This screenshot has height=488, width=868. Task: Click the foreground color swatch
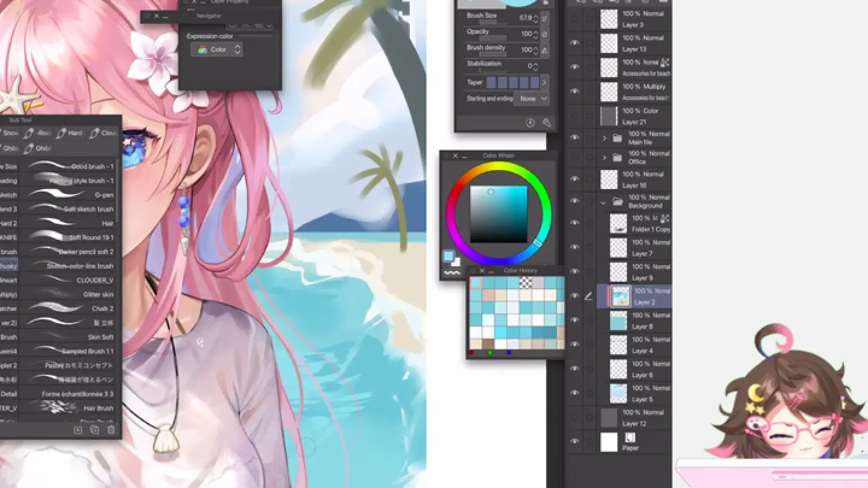[x=448, y=256]
